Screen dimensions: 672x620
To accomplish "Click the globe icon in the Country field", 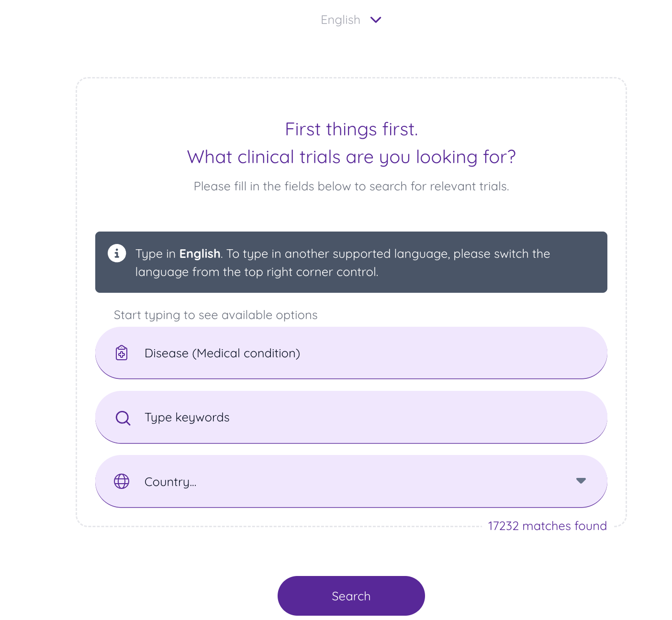I will [122, 481].
